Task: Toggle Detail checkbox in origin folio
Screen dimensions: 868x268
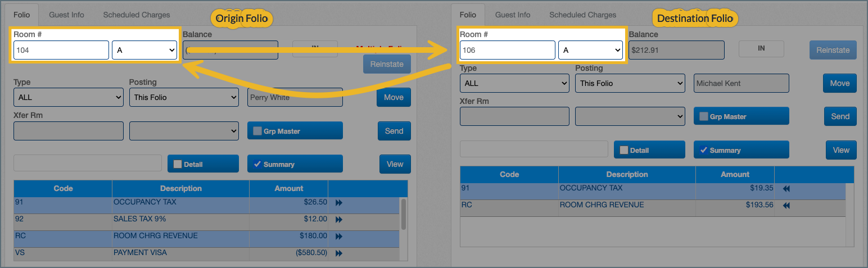Action: [178, 164]
